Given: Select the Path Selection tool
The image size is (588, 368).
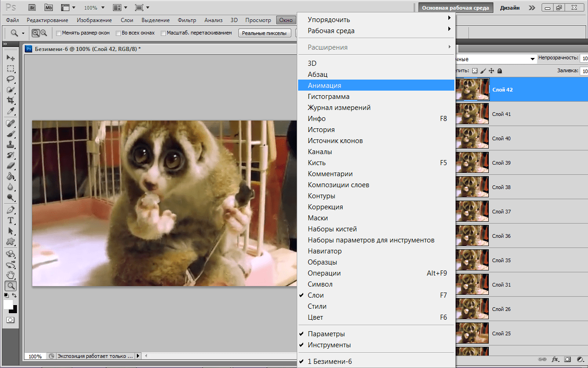Looking at the screenshot, I should (10, 231).
